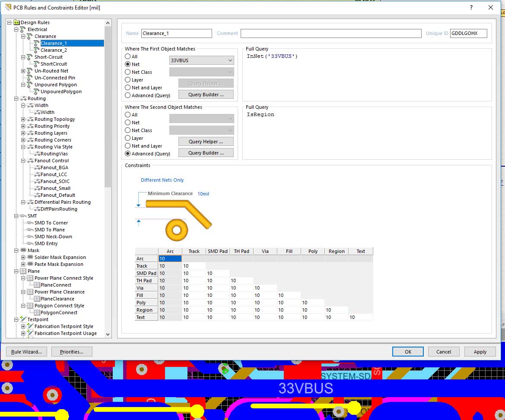Click the Short-Circuit rule category icon
The image size is (505, 420).
(30, 57)
